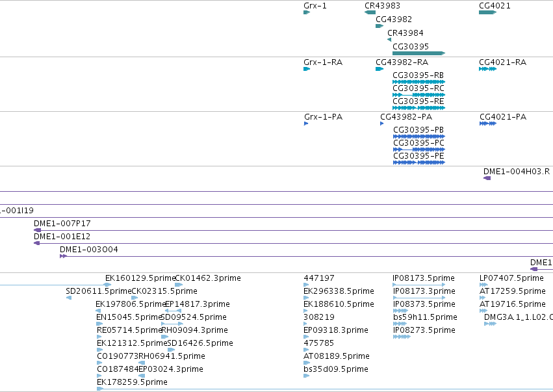Select the SD09524.5prime EST
The width and height of the screenshot is (553, 392).
172,324
